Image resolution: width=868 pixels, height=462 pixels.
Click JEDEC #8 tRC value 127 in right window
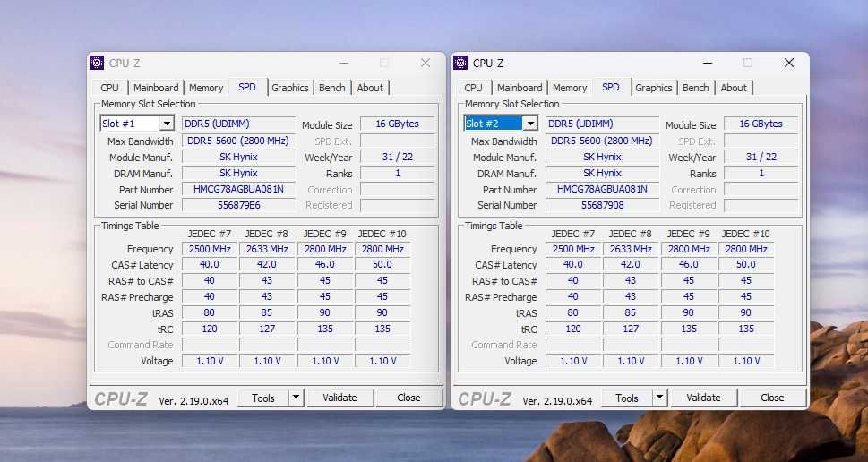coord(631,329)
